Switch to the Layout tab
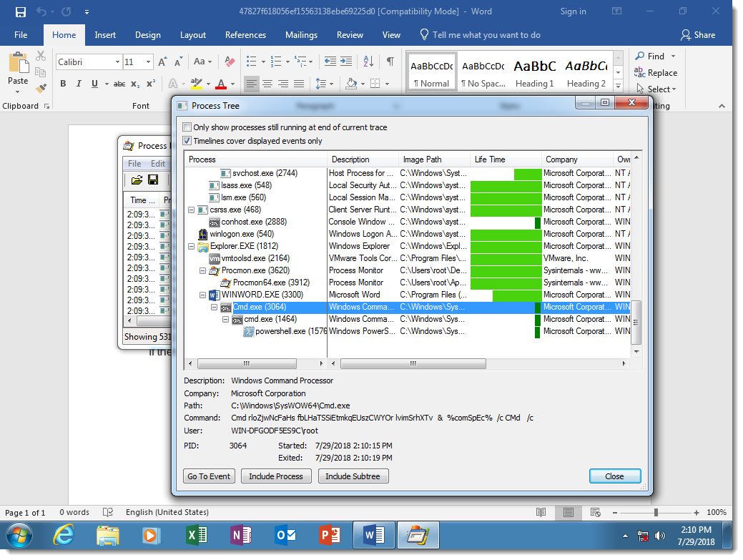743x560 pixels. (x=193, y=35)
